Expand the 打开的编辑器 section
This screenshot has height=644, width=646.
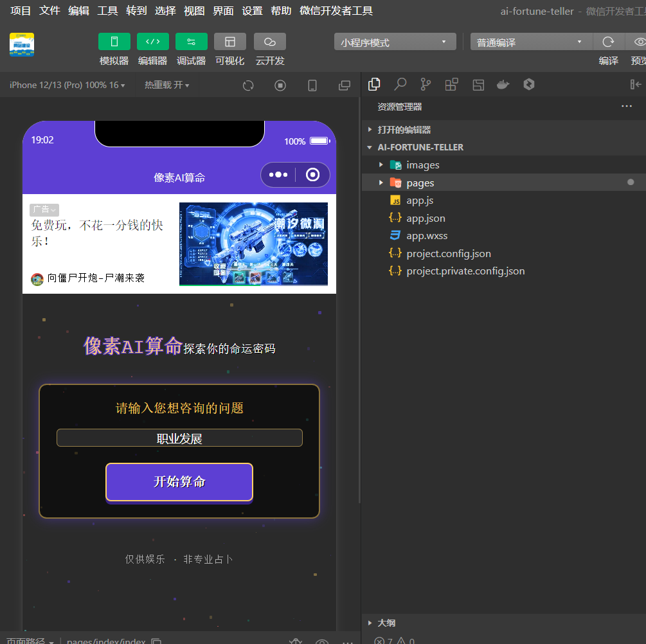click(x=503, y=130)
